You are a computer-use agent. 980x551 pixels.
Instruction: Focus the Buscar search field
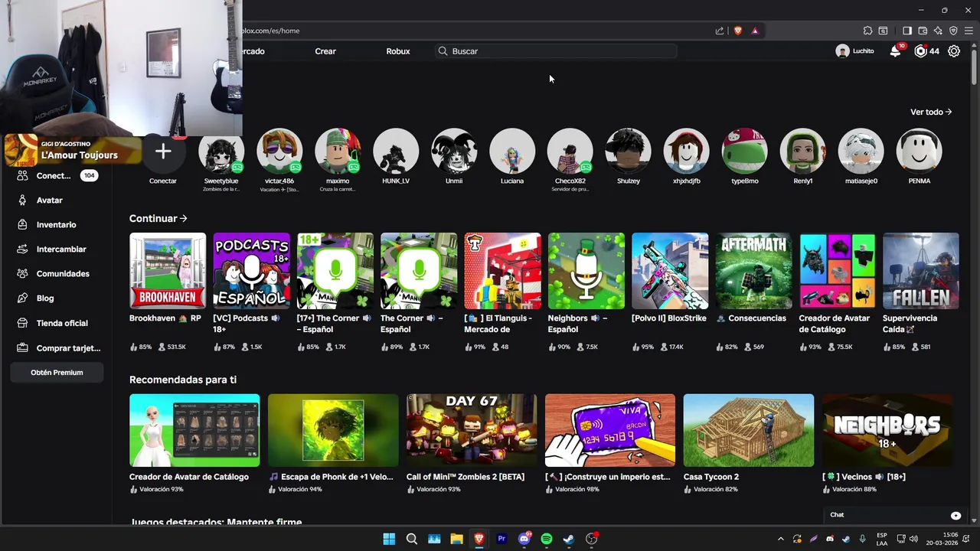(x=556, y=51)
